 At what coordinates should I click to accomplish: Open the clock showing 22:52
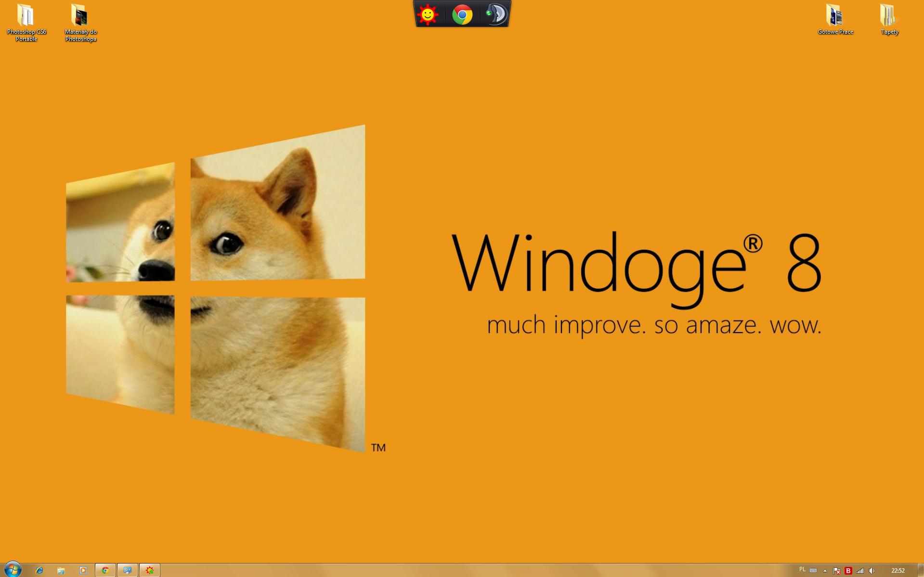898,571
